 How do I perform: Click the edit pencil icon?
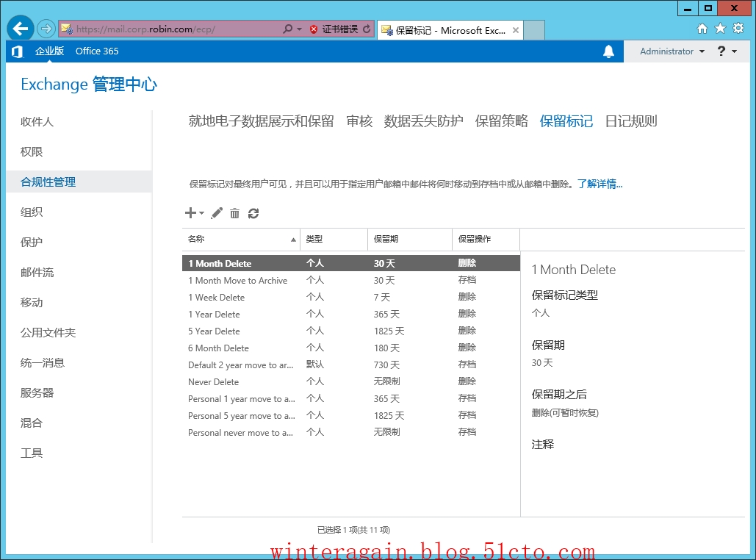click(217, 212)
